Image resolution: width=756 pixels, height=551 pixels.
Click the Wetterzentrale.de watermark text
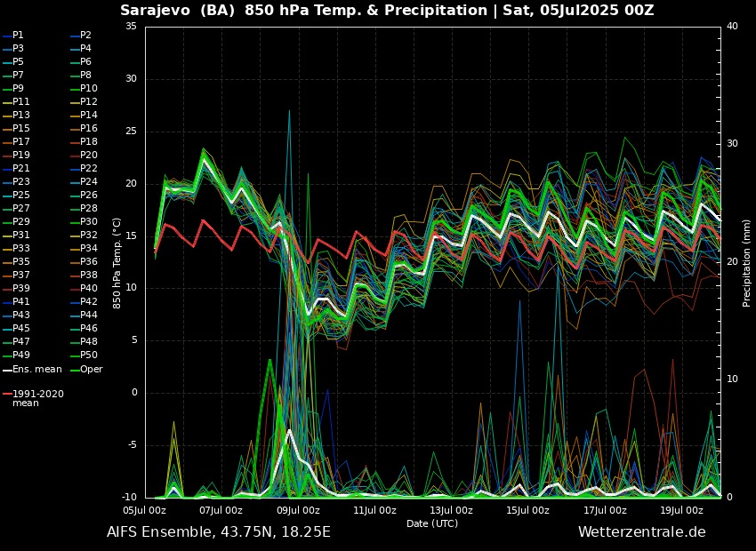[641, 532]
